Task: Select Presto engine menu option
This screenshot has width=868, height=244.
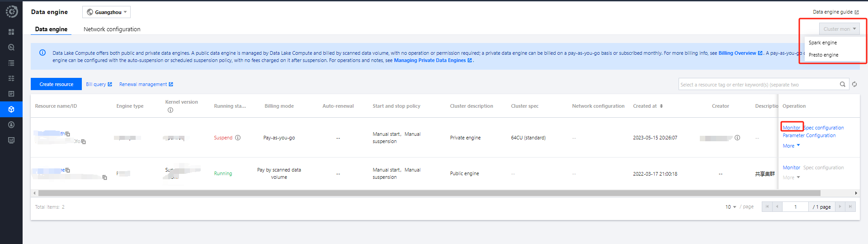Action: (x=823, y=55)
